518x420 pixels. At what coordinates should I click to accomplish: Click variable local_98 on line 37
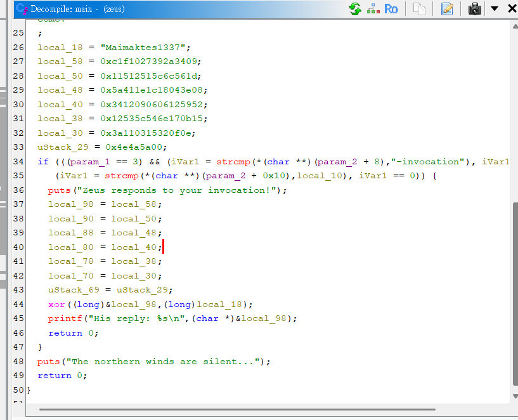point(71,204)
